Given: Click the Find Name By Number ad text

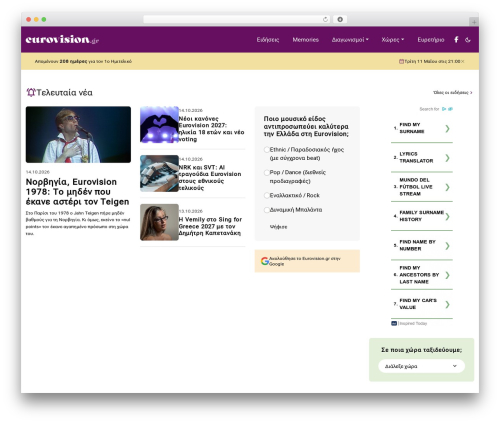Looking at the screenshot, I should coord(417,245).
